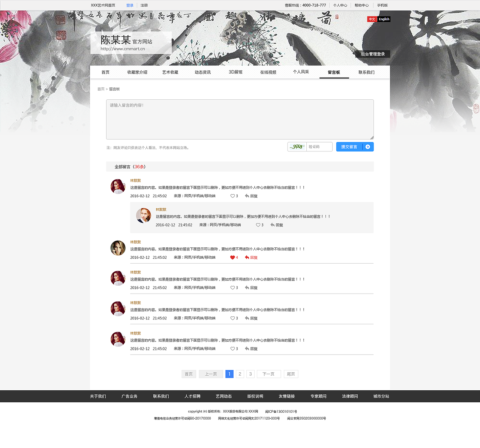
Task: Go to 上一页 previous page
Action: [x=211, y=374]
